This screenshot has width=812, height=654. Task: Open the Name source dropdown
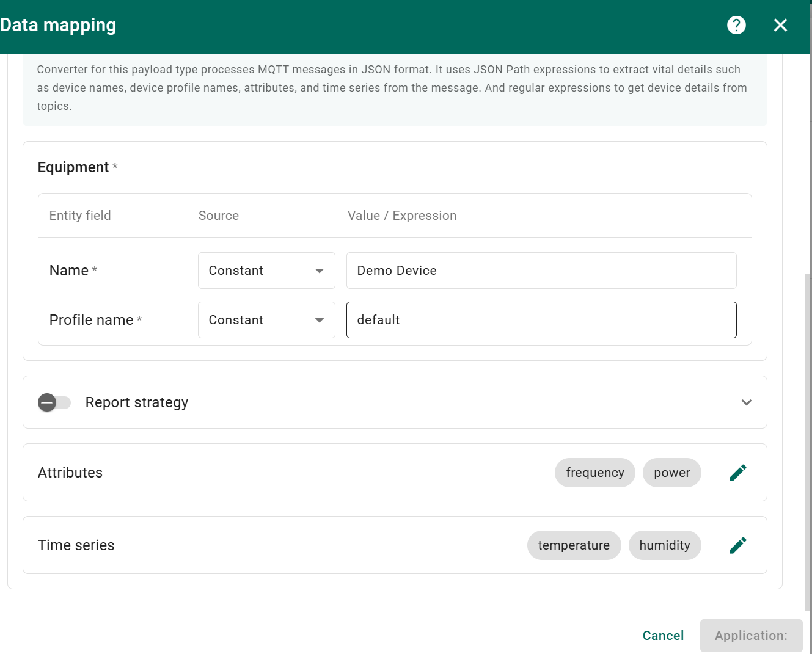coord(266,271)
